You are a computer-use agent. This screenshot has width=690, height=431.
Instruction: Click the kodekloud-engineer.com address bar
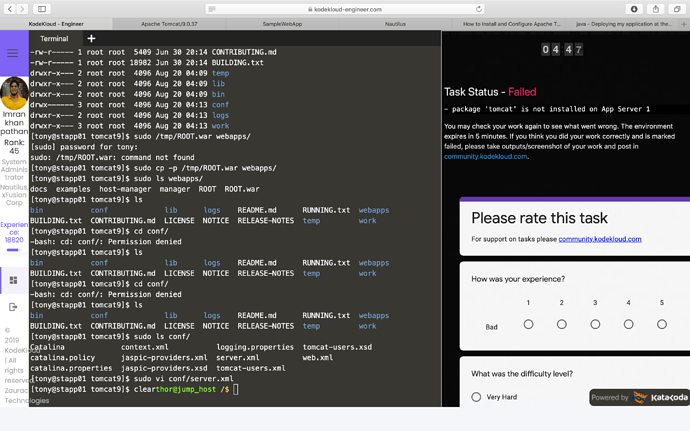click(x=345, y=9)
